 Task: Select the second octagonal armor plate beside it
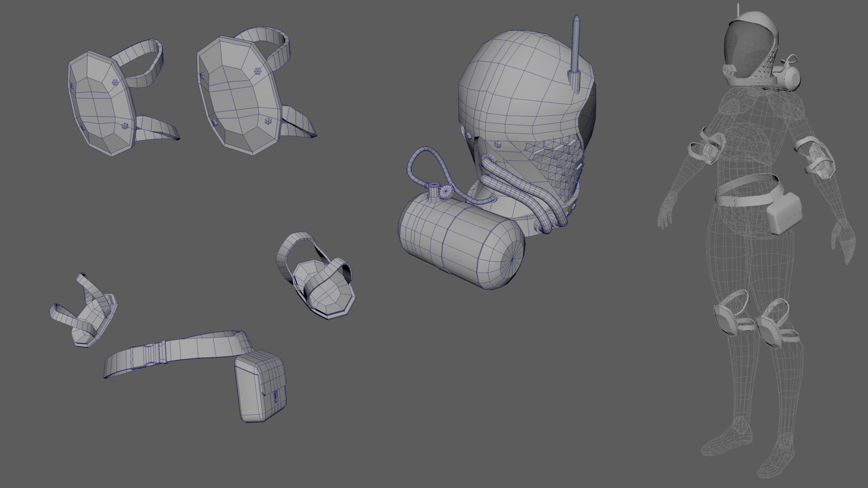point(239,95)
